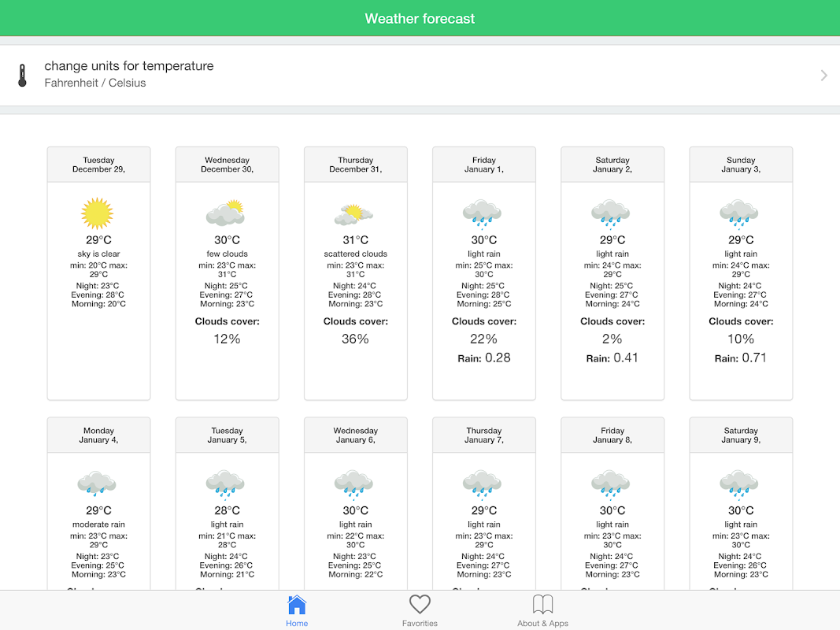Click rain cloud icon for Tuesday January 5

coord(225,484)
